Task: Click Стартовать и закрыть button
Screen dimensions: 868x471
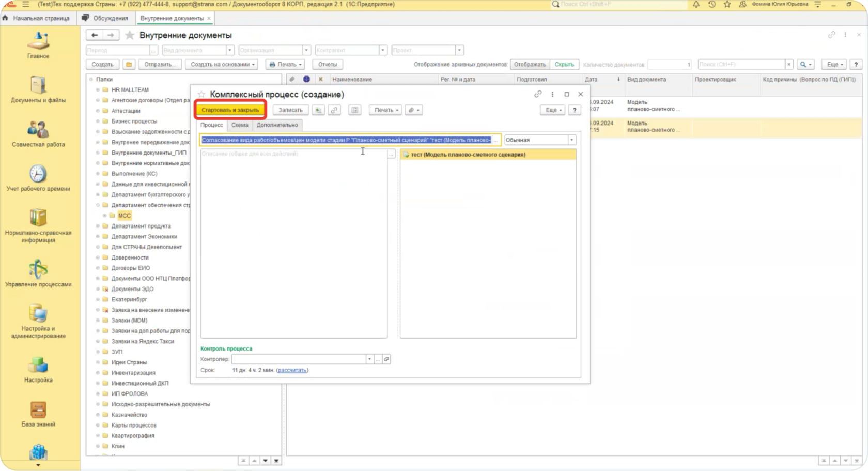Action: pos(230,110)
